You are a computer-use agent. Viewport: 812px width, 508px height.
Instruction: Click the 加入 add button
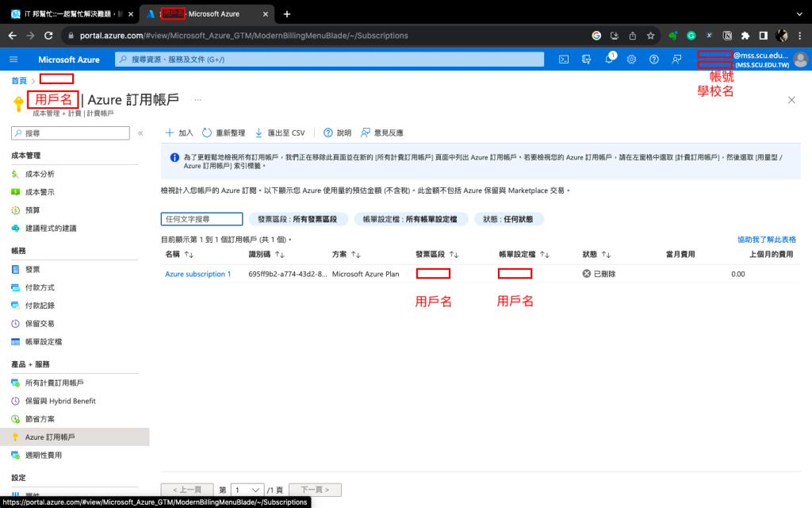[178, 133]
